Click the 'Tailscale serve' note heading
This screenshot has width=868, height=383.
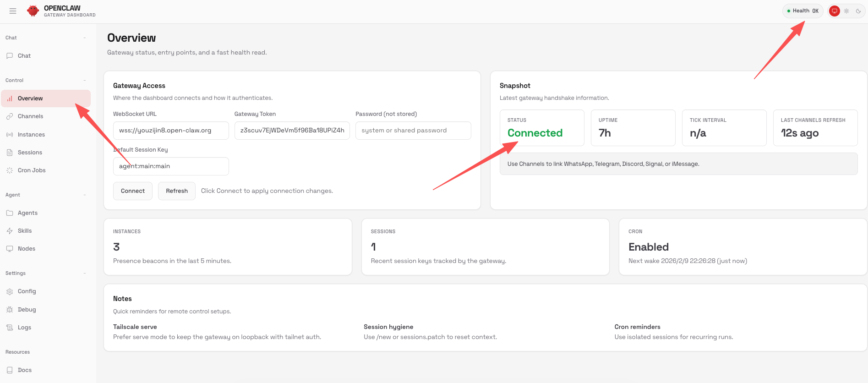[x=135, y=327]
